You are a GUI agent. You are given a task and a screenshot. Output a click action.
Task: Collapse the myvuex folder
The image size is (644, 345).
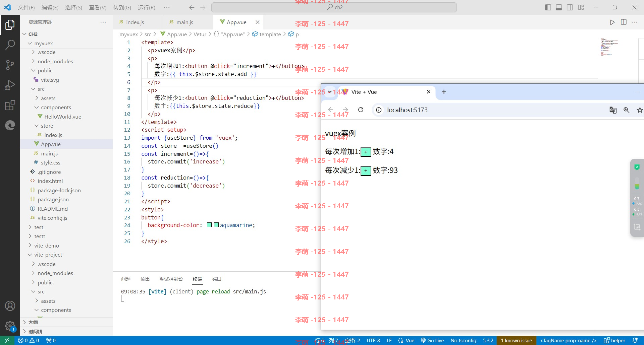30,44
